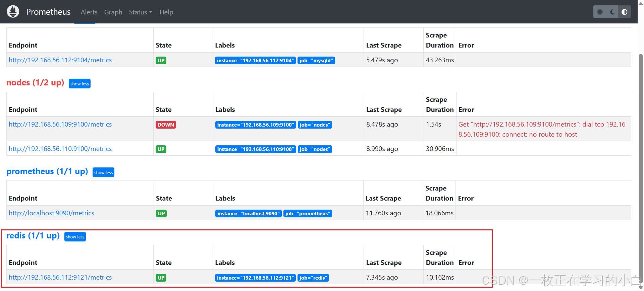Collapse the redis target group

click(x=75, y=237)
